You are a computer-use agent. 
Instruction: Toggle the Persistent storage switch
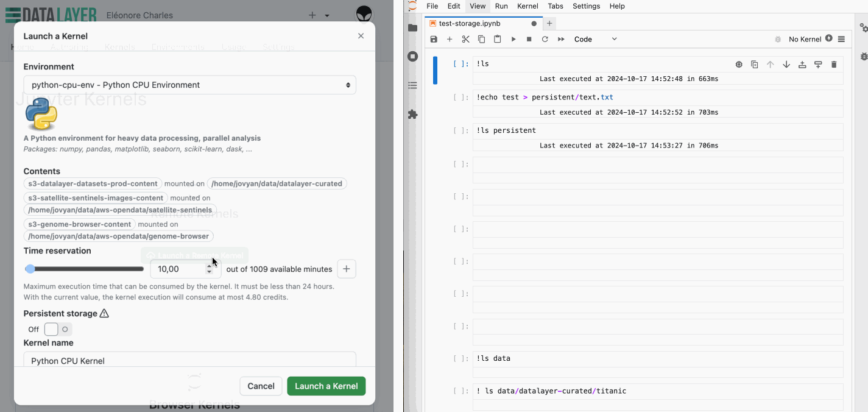point(58,329)
